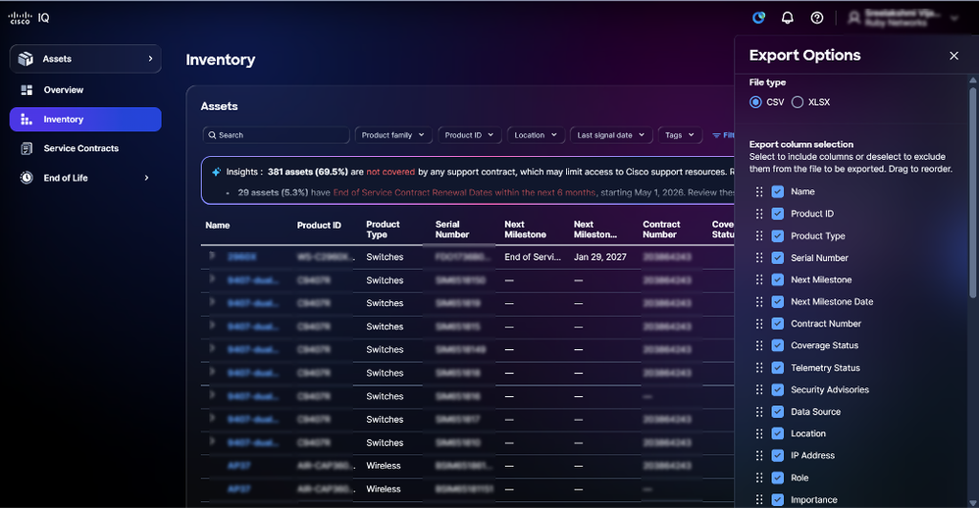Viewport: 980px width, 509px height.
Task: Uncheck the Location export checkbox
Action: tap(778, 433)
